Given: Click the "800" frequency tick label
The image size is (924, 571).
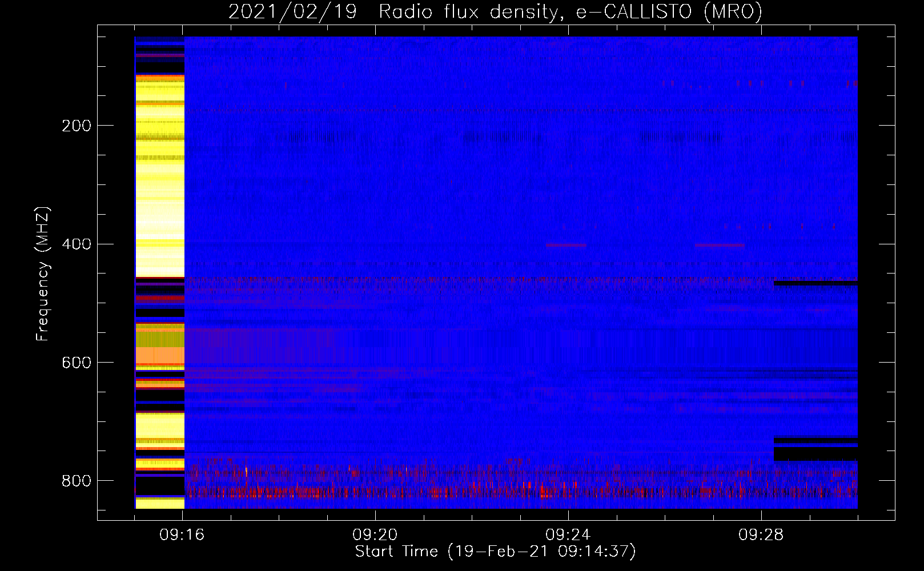Looking at the screenshot, I should coord(77,481).
